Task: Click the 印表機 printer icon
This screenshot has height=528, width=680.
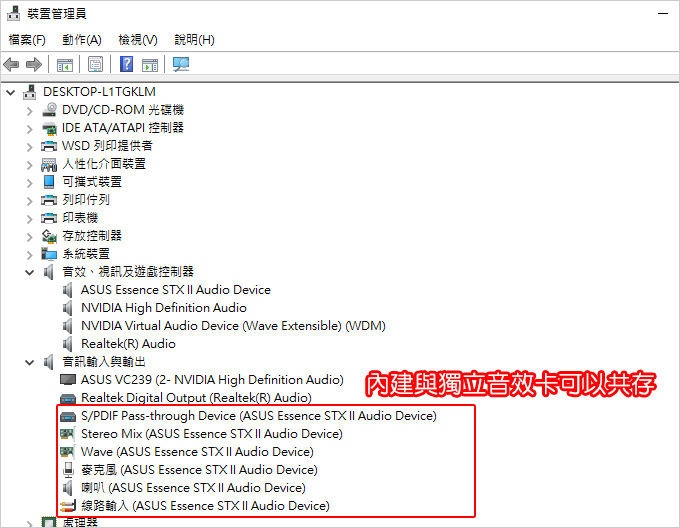Action: pos(49,218)
